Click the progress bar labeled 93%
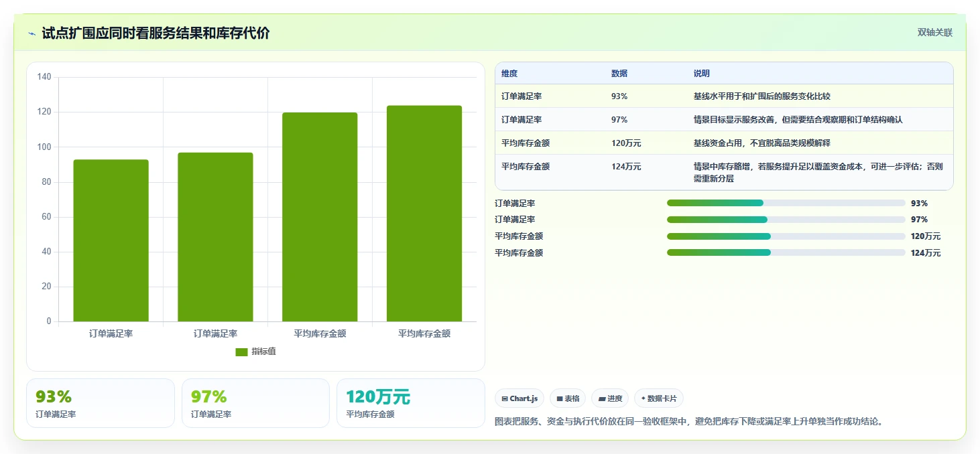Viewport: 980px width, 454px height. pyautogui.click(x=786, y=203)
